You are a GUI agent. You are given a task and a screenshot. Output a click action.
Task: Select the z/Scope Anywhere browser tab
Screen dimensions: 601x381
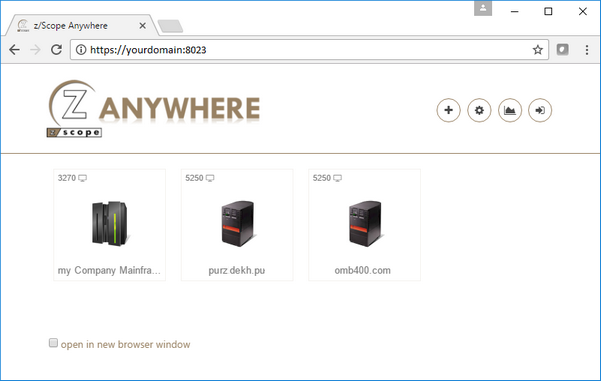82,26
